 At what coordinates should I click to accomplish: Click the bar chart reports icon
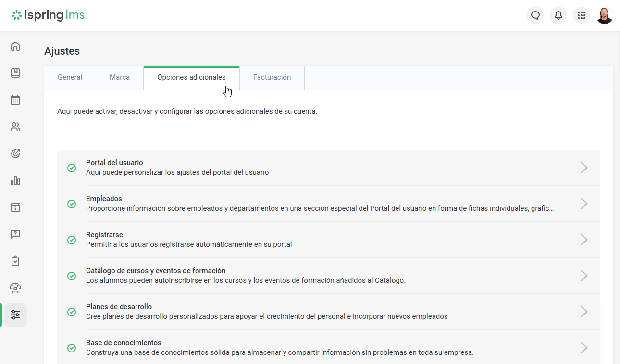click(15, 181)
